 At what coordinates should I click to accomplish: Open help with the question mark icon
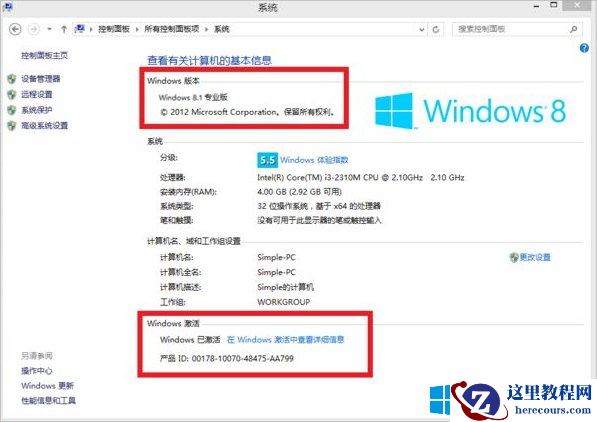[584, 48]
